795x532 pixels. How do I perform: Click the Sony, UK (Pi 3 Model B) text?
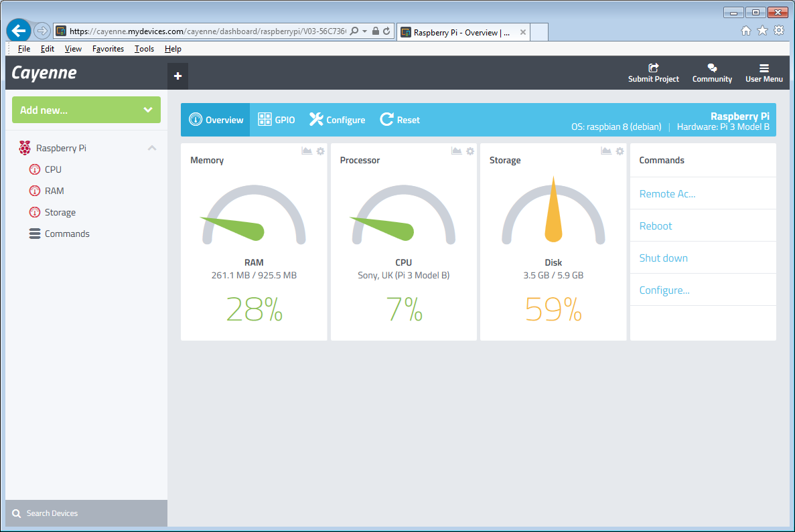click(x=404, y=275)
